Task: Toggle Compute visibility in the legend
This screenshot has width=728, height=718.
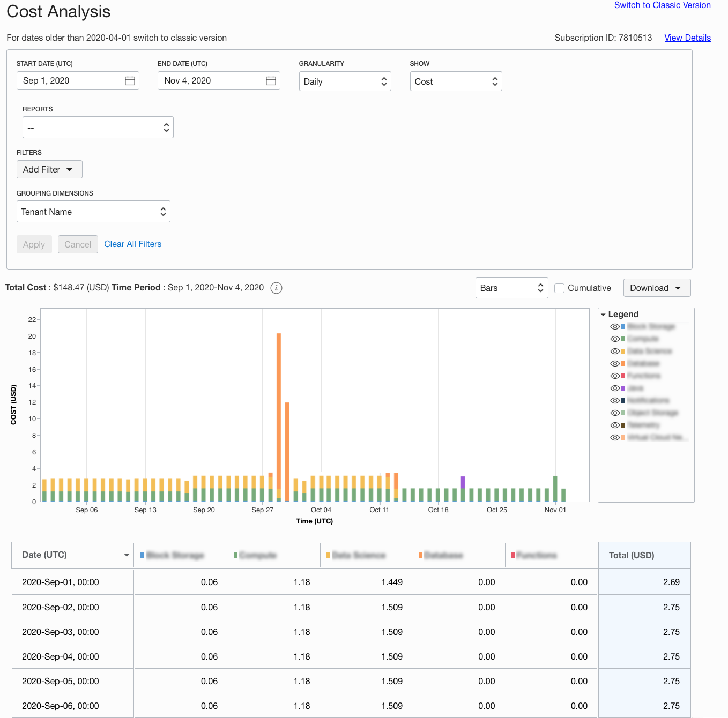Action: pyautogui.click(x=615, y=339)
